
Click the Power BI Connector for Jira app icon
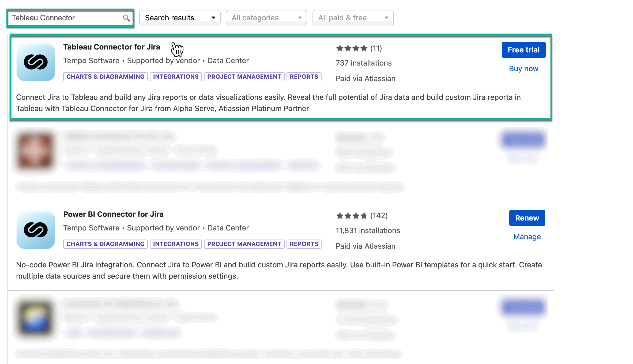pos(36,230)
